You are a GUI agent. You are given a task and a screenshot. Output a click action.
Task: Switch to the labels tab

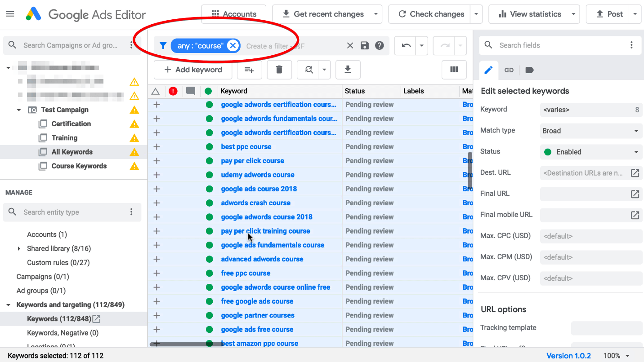[529, 70]
